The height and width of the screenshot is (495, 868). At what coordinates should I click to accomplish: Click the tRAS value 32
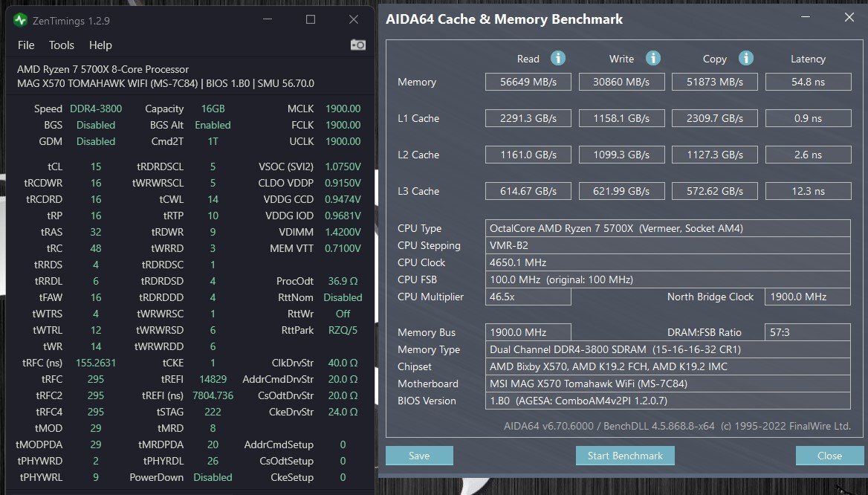coord(96,232)
